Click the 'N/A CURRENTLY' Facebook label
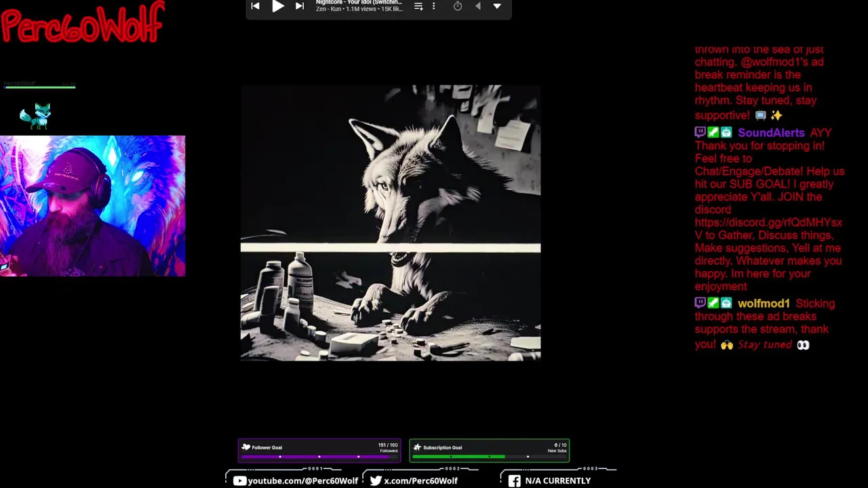Viewport: 868px width, 488px height. [x=558, y=481]
